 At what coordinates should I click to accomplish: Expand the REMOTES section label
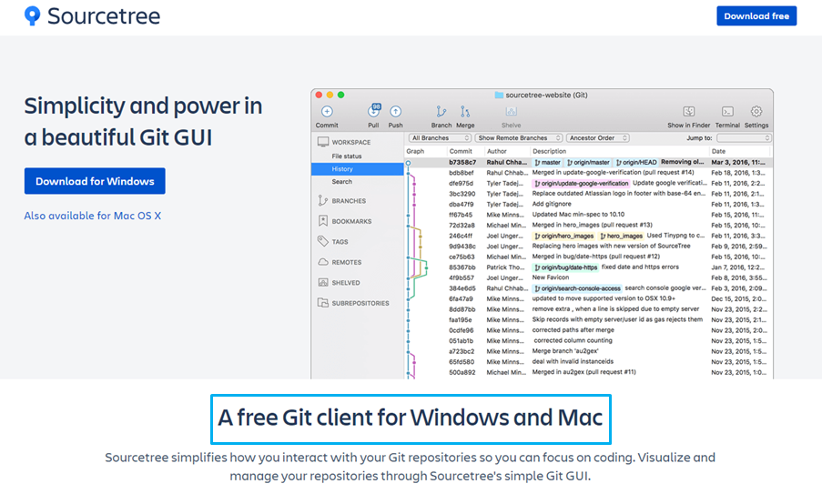tap(346, 263)
